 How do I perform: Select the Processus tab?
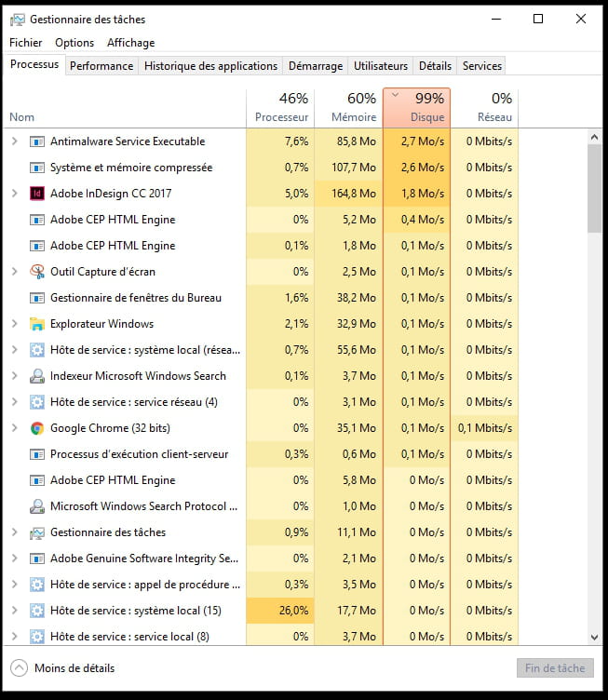click(34, 64)
